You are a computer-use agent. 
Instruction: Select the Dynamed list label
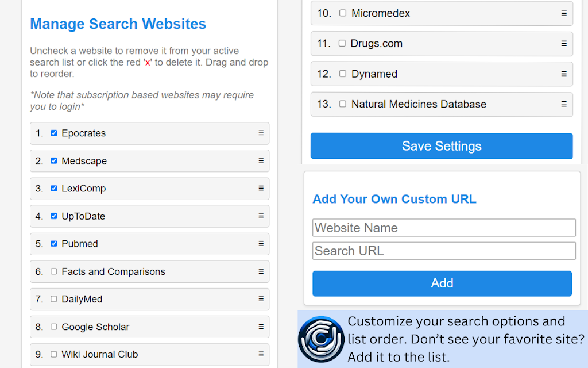[374, 74]
